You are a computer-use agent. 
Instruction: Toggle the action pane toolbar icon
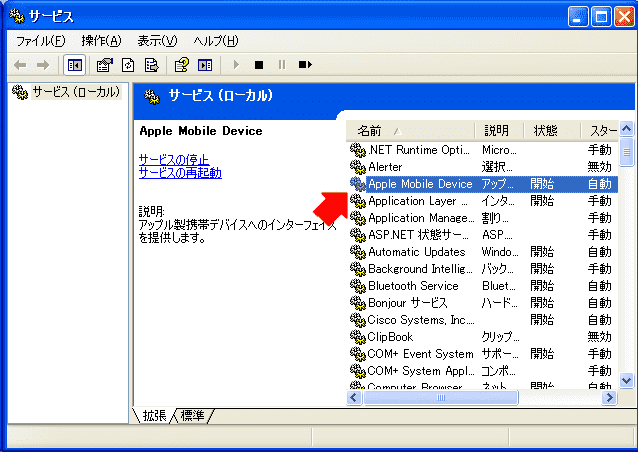coord(205,65)
